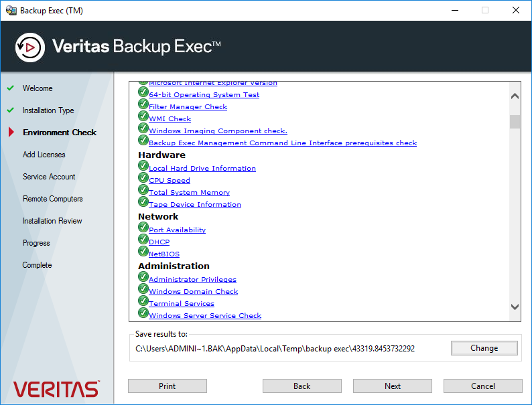
Task: Click red arrow marker beside Environment Check
Action: tap(11, 132)
